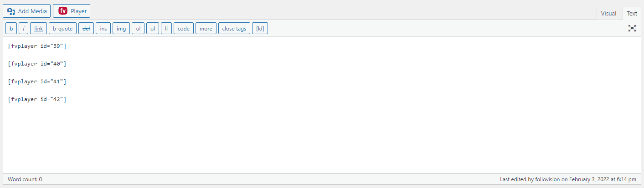The image size is (644, 188).
Task: Place cursor in fvplayer id="41" line
Action: [37, 81]
